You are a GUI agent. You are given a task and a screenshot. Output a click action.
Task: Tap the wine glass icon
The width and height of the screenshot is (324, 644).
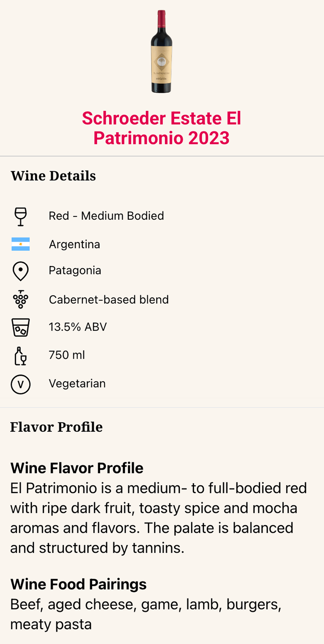pos(20,217)
